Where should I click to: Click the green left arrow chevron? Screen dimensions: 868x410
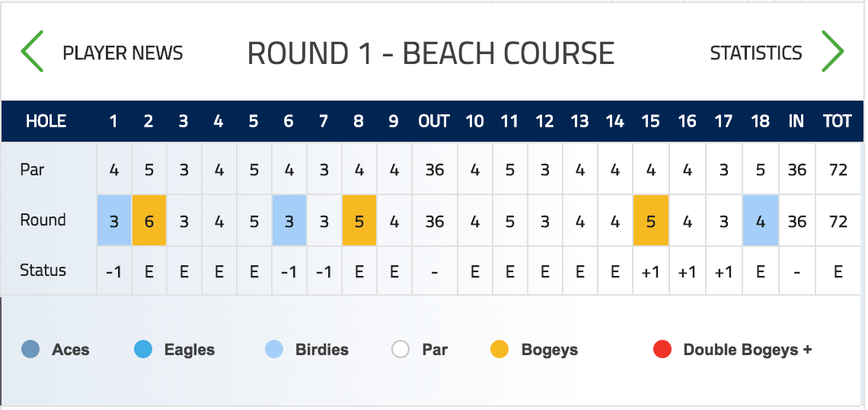click(31, 52)
